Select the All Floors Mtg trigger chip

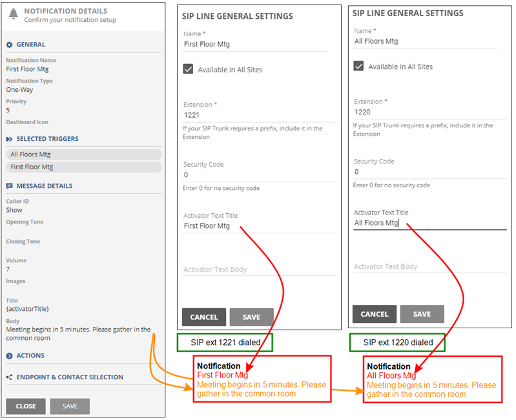pyautogui.click(x=84, y=154)
